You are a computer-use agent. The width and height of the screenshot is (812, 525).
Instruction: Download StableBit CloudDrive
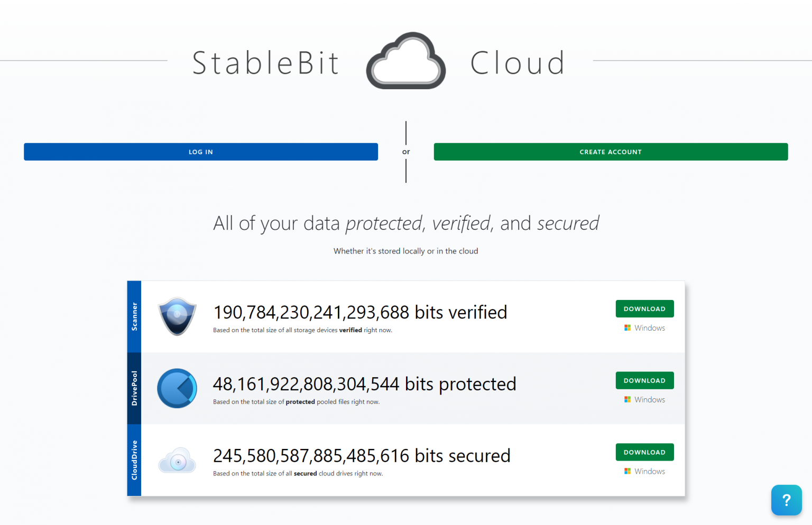click(644, 452)
